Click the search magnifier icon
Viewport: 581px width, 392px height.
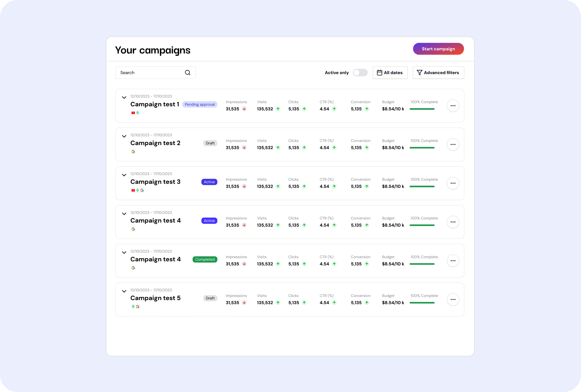(x=188, y=72)
